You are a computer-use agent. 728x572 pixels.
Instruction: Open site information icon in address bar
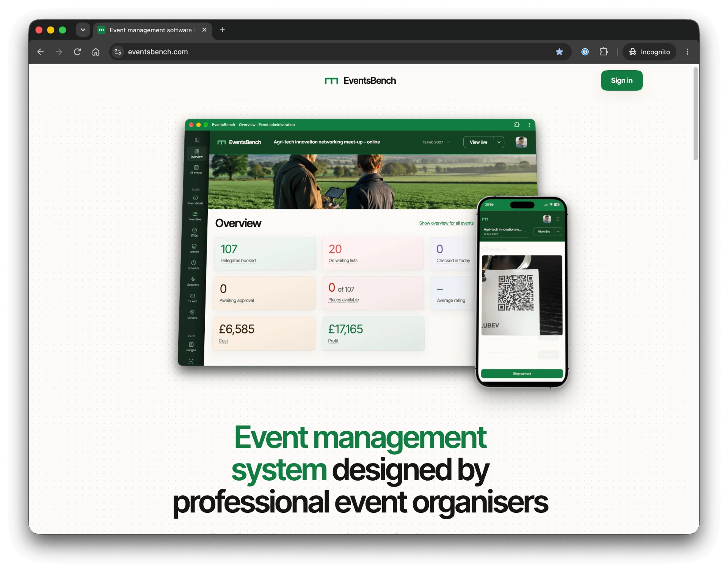pyautogui.click(x=118, y=52)
